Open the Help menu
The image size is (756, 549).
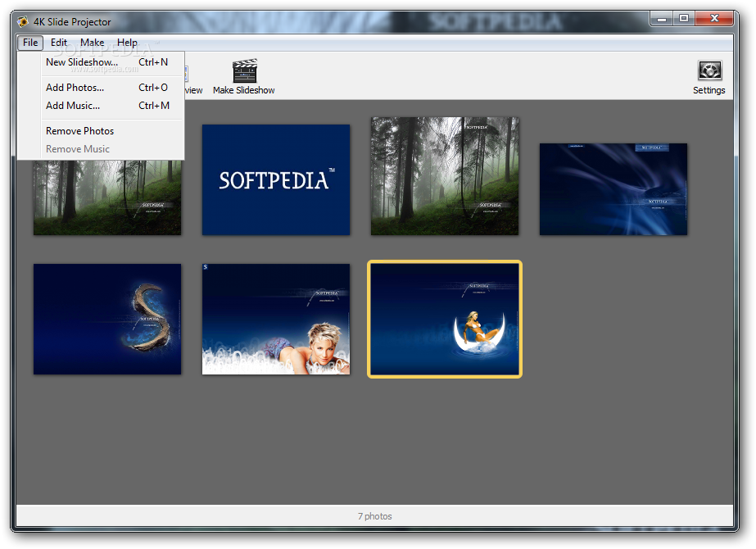[127, 43]
